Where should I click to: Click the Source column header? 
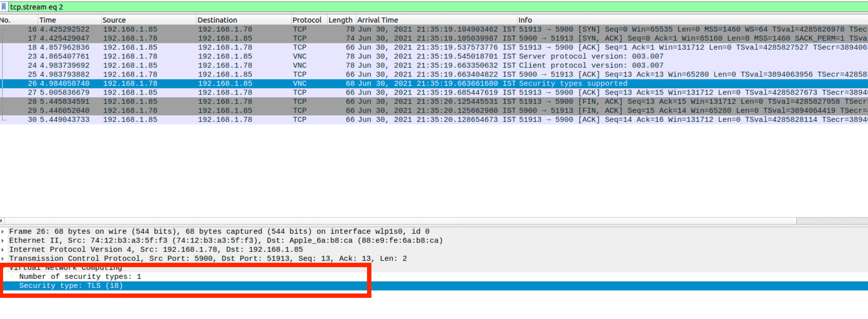tap(114, 20)
